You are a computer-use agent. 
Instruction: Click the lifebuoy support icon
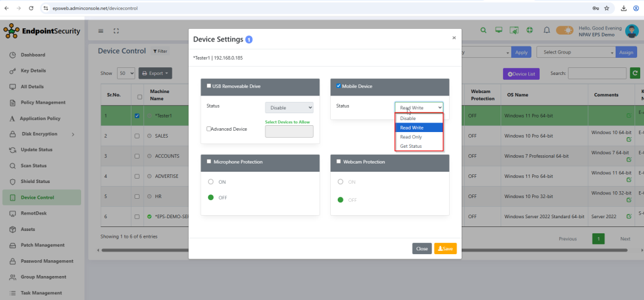(530, 30)
